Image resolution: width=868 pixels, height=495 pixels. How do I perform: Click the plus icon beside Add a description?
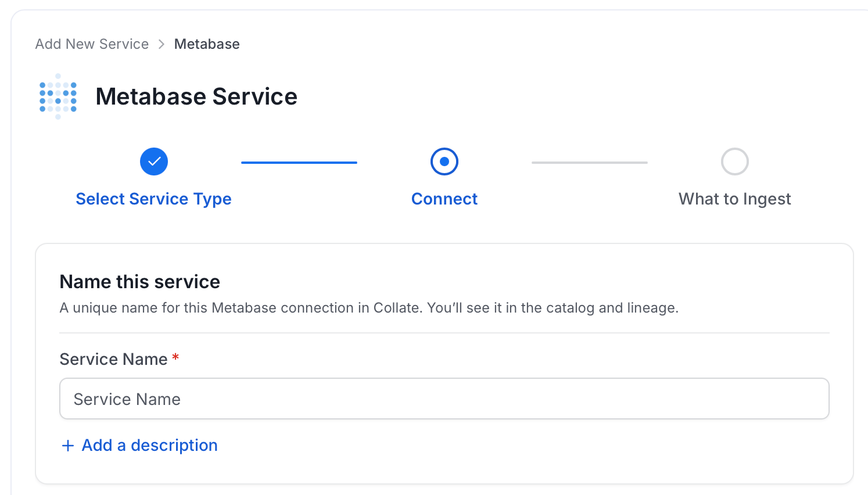pos(68,446)
